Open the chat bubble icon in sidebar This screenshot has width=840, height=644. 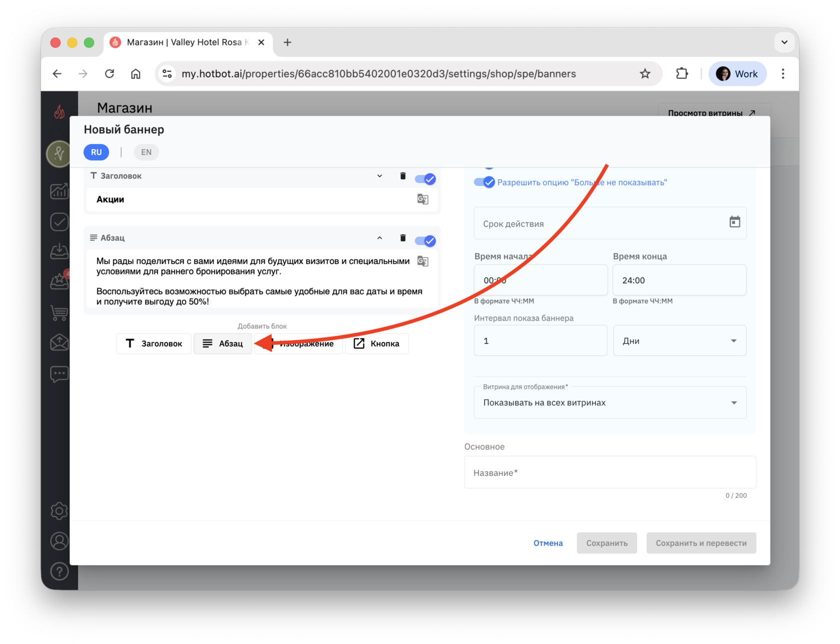click(59, 373)
